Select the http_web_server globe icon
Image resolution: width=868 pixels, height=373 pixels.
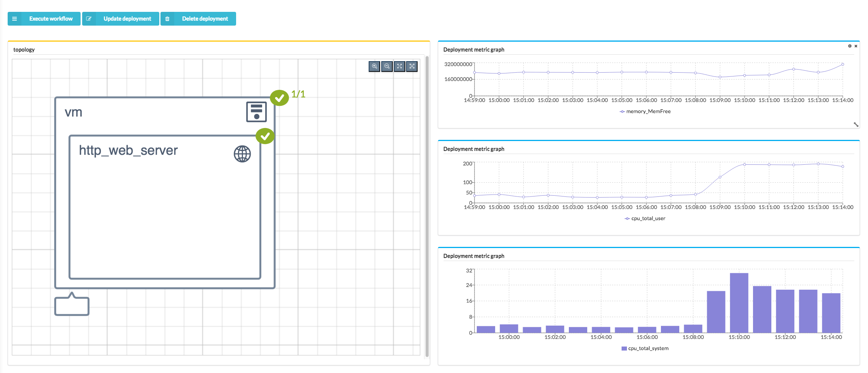[242, 154]
